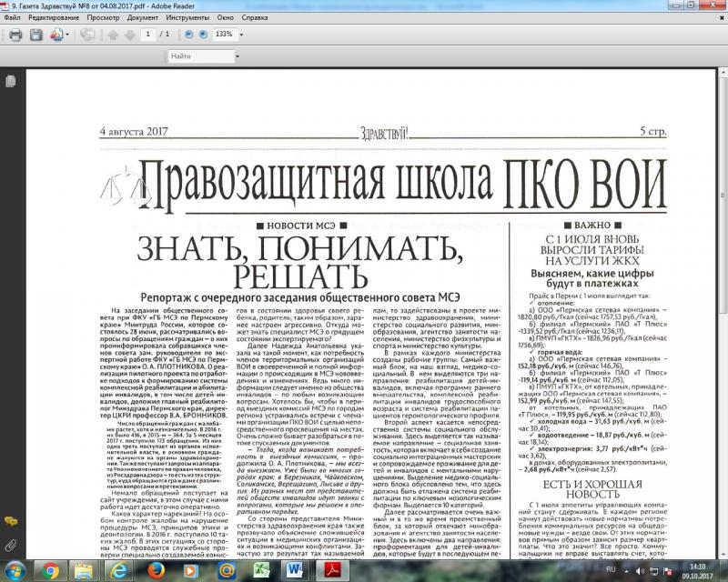
Task: Open Internet Explorer from the taskbar
Action: click(119, 570)
